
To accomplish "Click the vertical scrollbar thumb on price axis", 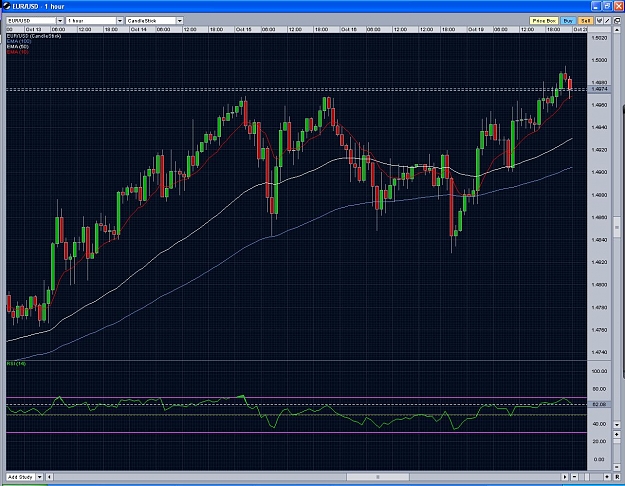I will pos(617,227).
